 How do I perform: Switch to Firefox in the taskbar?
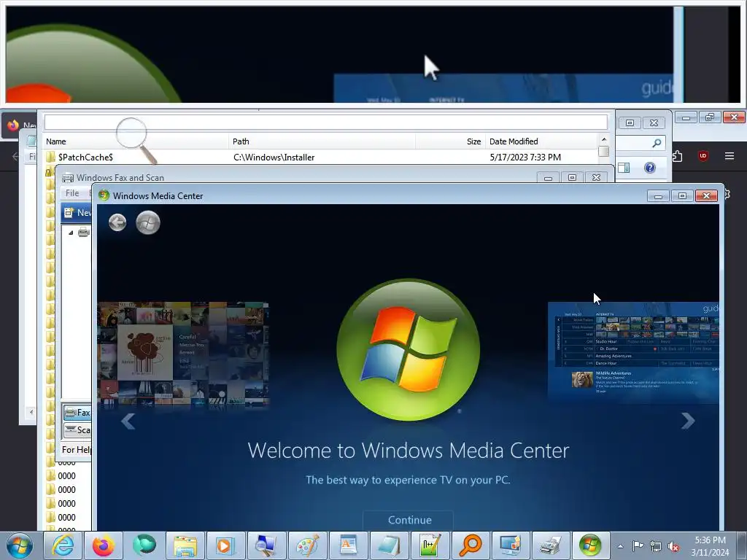[104, 545]
